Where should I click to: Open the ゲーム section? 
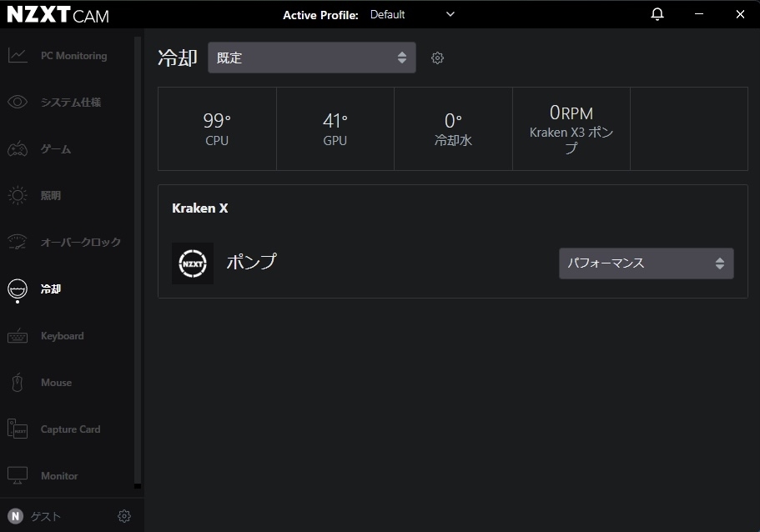(x=56, y=148)
